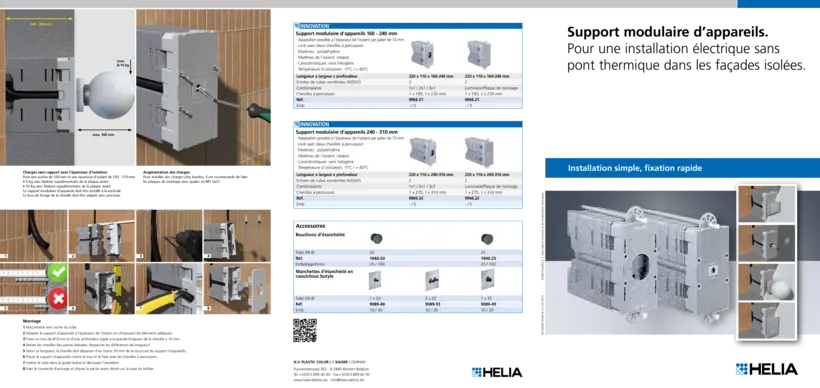Select the montage step image with the drill
This screenshot has height=388, width=820.
(169, 235)
